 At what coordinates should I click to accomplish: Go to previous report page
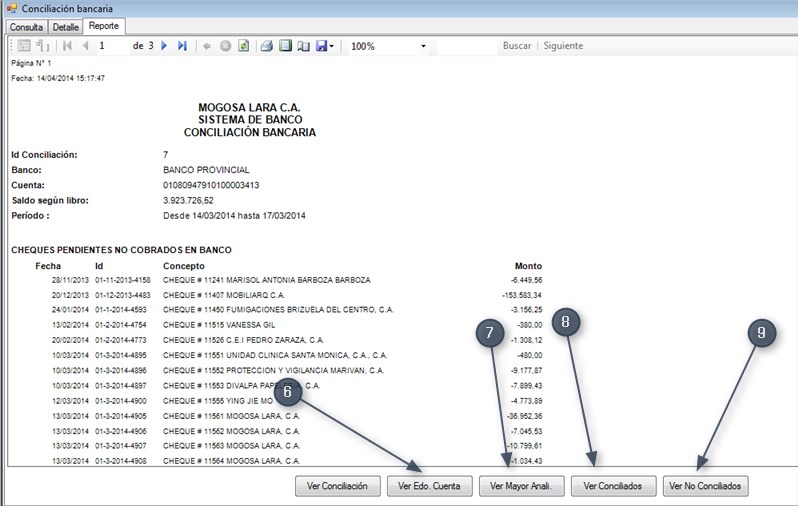click(x=86, y=46)
